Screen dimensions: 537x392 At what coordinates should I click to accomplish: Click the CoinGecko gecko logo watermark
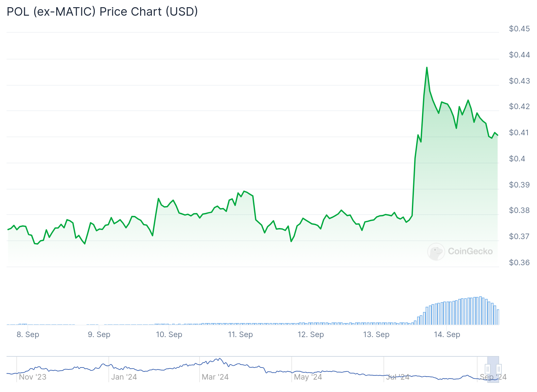(x=436, y=252)
